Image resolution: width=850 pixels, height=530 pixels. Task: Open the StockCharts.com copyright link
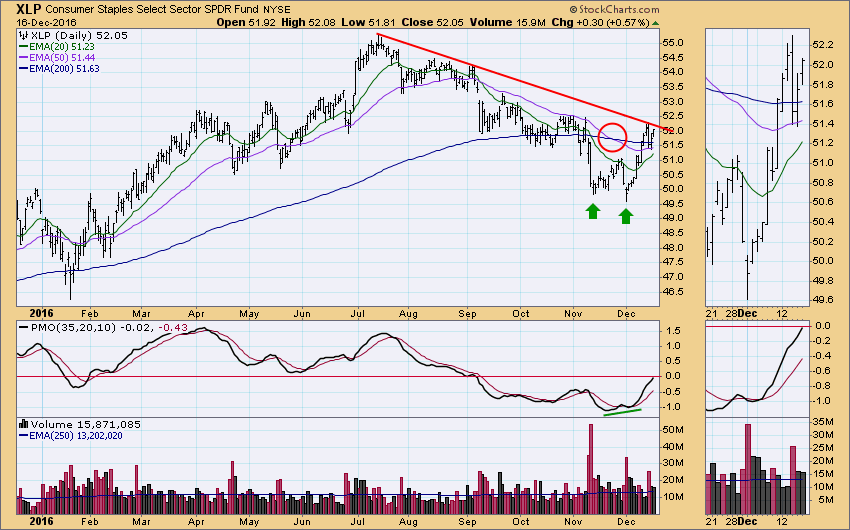tap(614, 9)
